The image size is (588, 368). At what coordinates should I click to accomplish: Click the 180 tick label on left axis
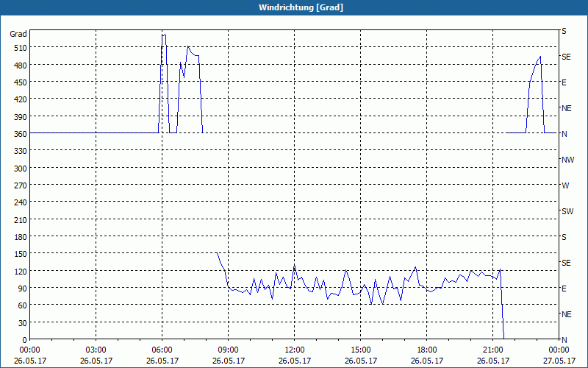point(18,237)
